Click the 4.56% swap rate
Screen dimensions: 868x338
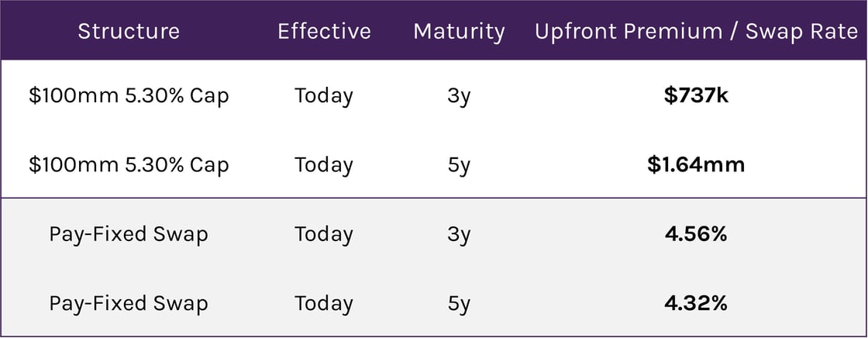696,234
